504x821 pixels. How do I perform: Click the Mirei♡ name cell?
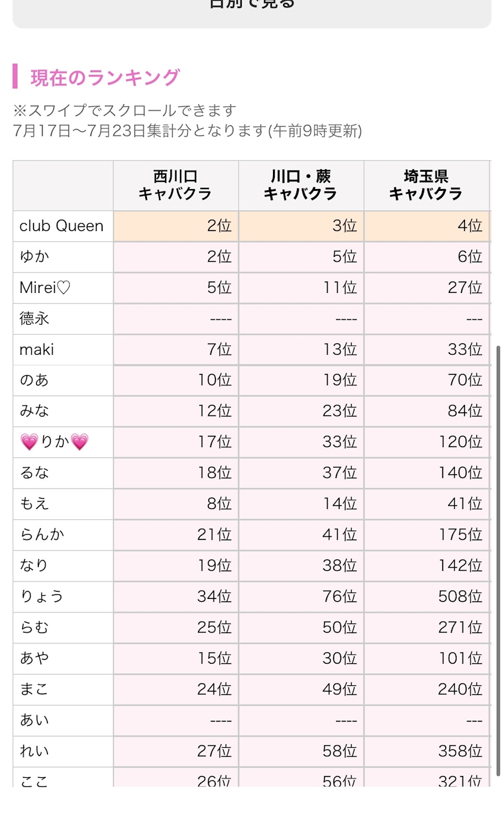(63, 288)
